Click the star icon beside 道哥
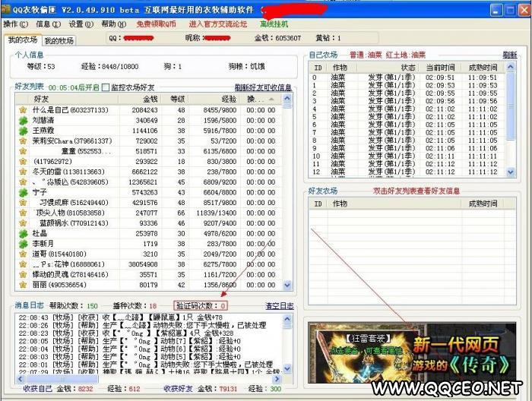The height and width of the screenshot is (401, 532). [x=24, y=254]
